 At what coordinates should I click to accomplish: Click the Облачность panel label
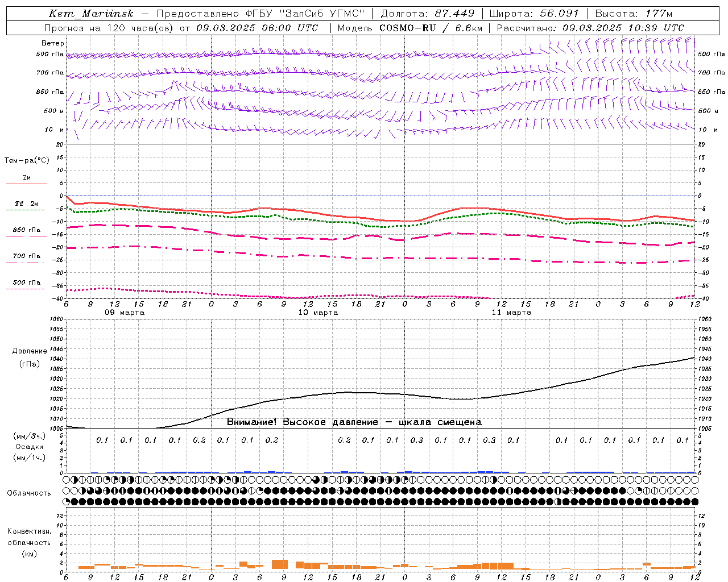(29, 493)
